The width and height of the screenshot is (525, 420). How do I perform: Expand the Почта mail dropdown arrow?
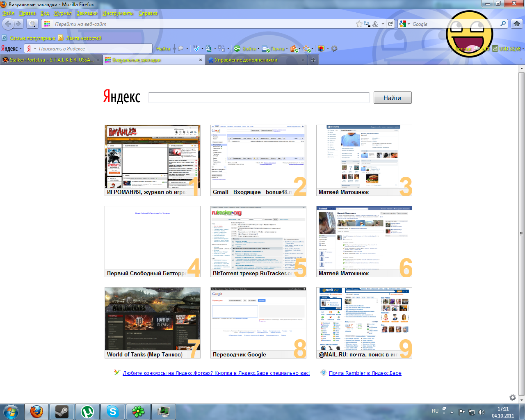click(x=287, y=49)
